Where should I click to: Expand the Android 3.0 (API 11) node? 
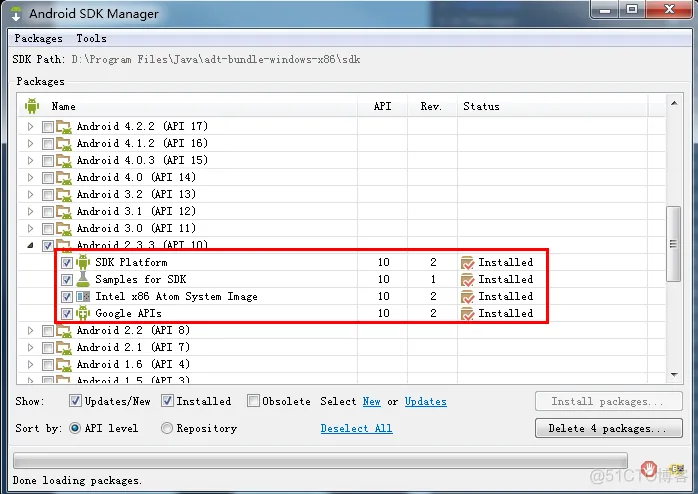coord(30,228)
